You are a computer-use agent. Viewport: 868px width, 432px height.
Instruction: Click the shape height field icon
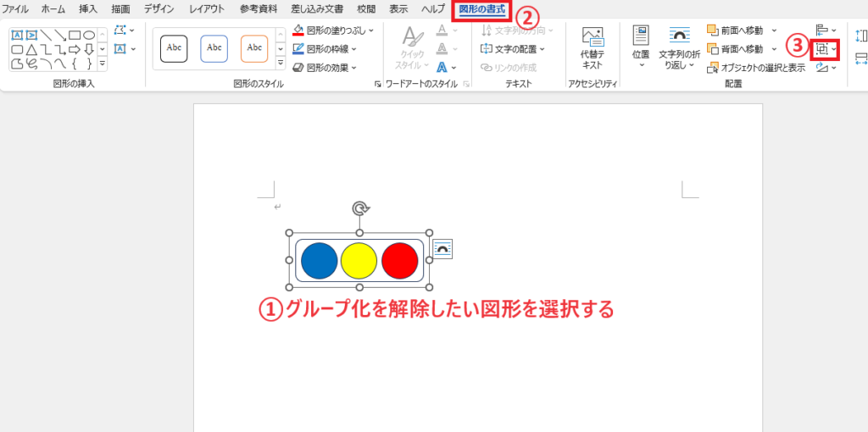[861, 36]
